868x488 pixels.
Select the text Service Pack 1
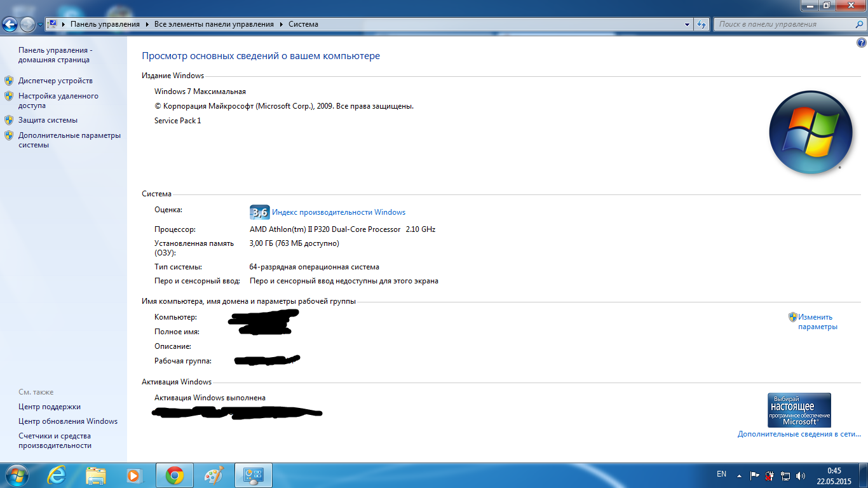pos(178,121)
